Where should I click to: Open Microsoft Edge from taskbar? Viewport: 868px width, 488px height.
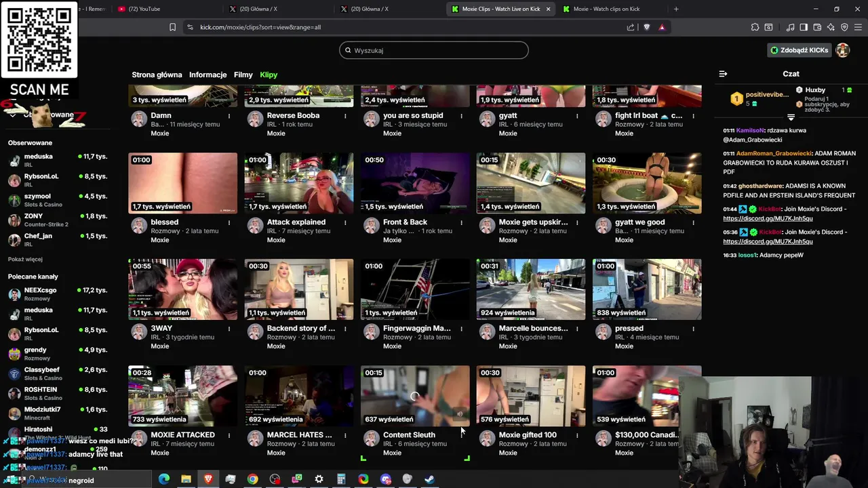[164, 479]
